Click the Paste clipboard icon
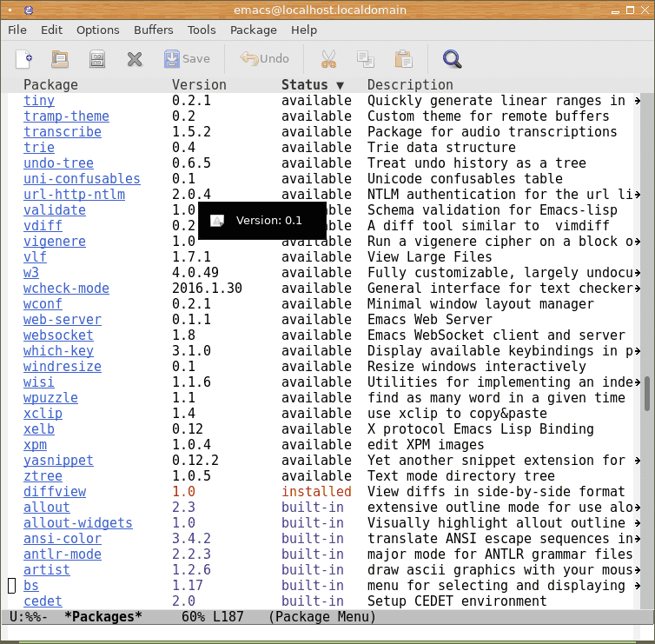Viewport: 655px width, 644px height. (403, 59)
